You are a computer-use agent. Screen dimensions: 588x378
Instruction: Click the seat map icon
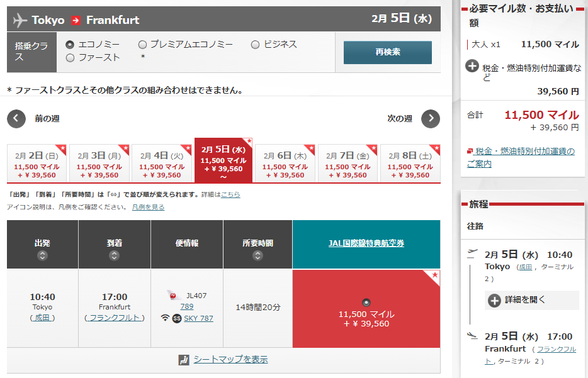(184, 360)
